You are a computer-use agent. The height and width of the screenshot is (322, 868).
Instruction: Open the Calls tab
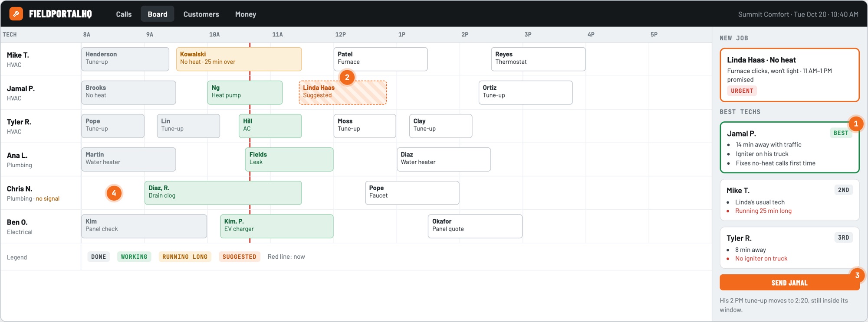pyautogui.click(x=124, y=14)
